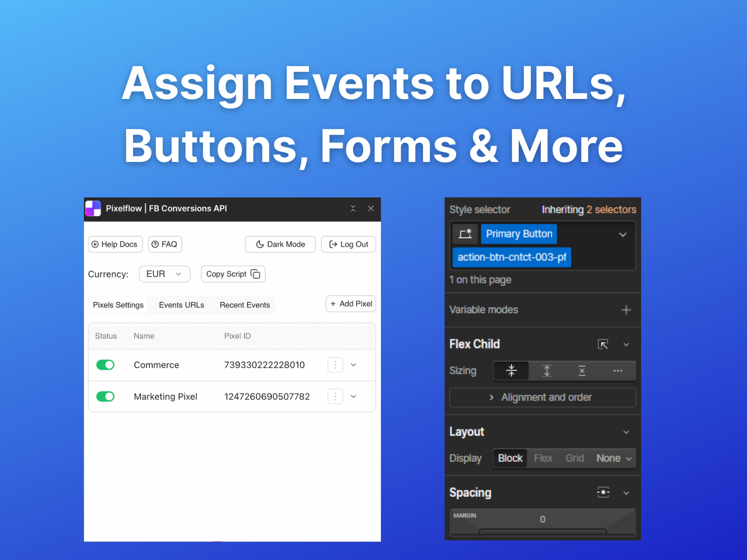Expand the Commerce pixel row
This screenshot has height=560, width=747.
[x=353, y=365]
